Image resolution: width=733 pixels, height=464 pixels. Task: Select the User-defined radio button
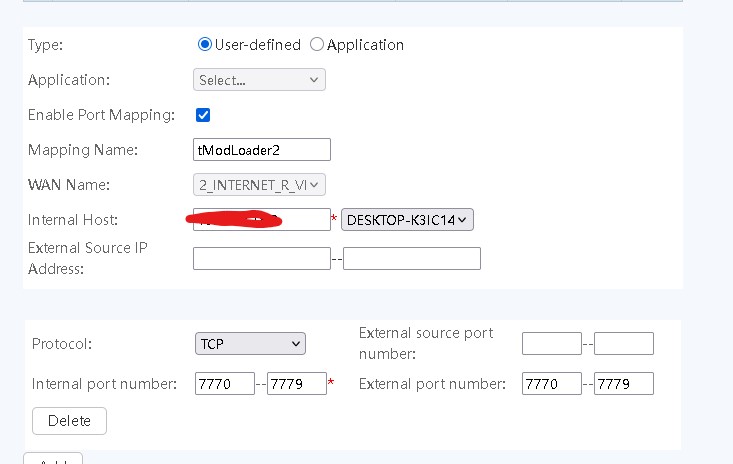(x=205, y=44)
